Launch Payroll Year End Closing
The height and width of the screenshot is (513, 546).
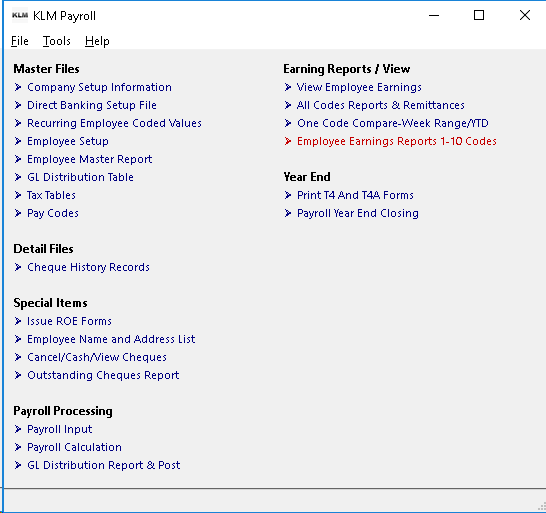[x=358, y=213]
